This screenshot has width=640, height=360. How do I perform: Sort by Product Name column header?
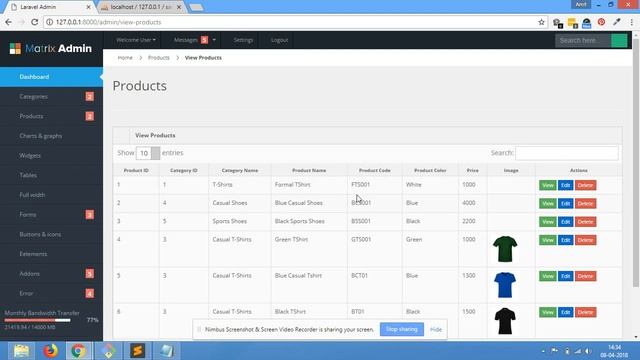coord(309,170)
